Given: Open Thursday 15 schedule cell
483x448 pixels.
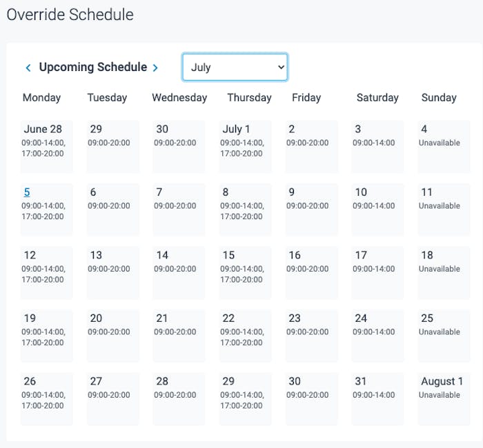Looking at the screenshot, I should click(x=245, y=272).
